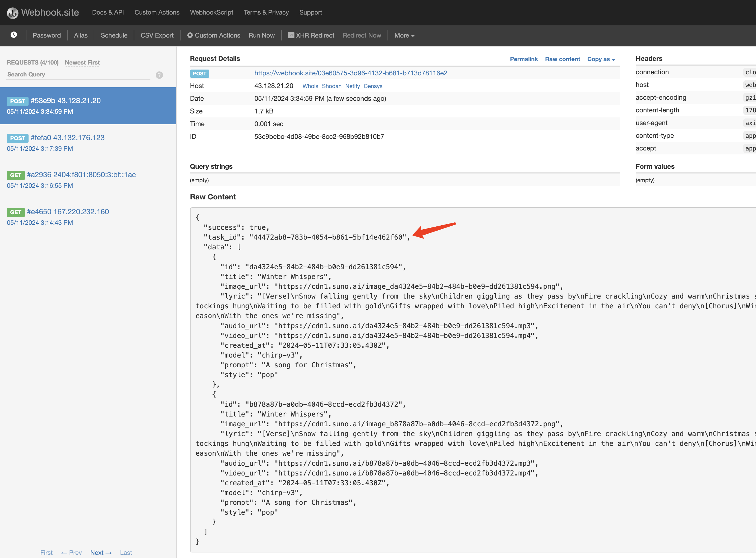This screenshot has height=558, width=756.
Task: Open POST request #fefa0 entry
Action: tap(67, 138)
